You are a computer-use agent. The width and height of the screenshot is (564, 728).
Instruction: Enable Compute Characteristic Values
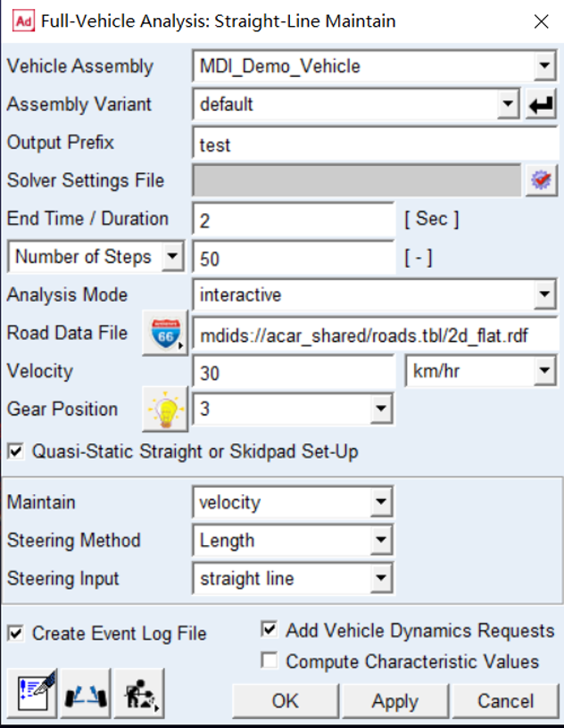(269, 661)
